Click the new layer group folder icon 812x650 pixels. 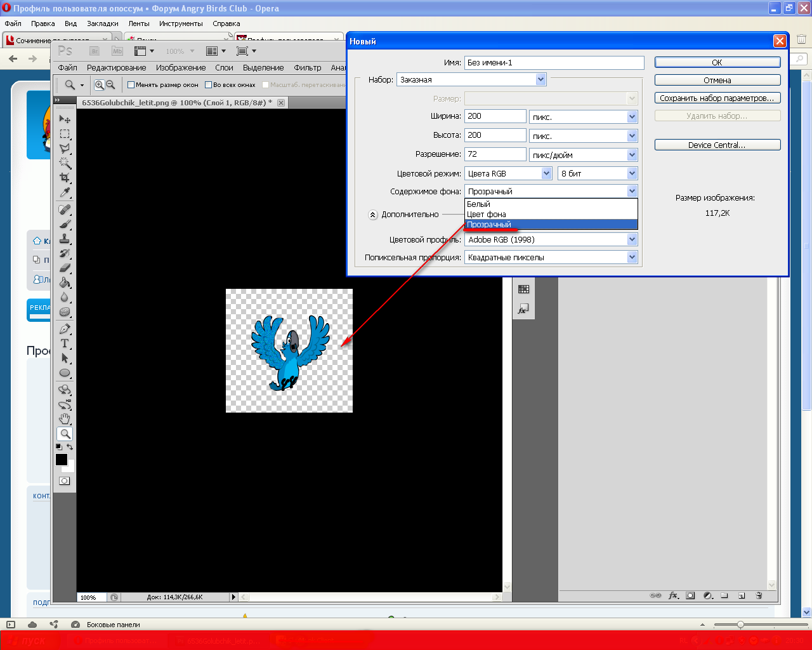tap(724, 595)
